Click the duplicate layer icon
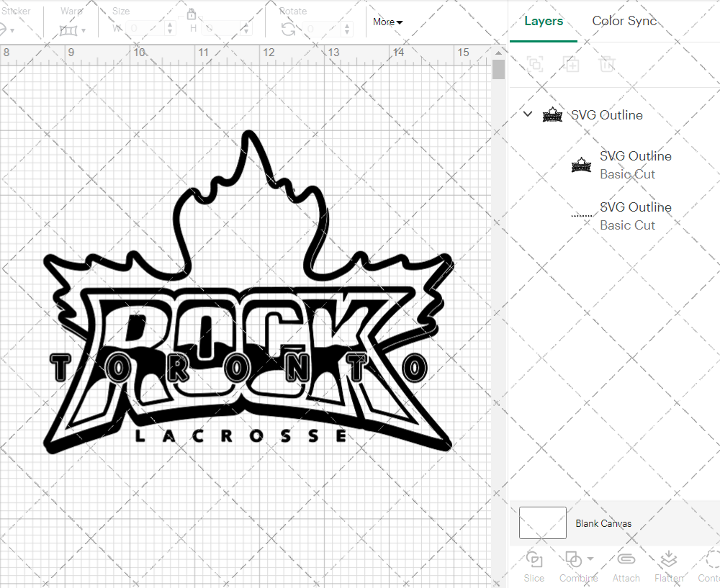Image resolution: width=720 pixels, height=588 pixels. (572, 64)
